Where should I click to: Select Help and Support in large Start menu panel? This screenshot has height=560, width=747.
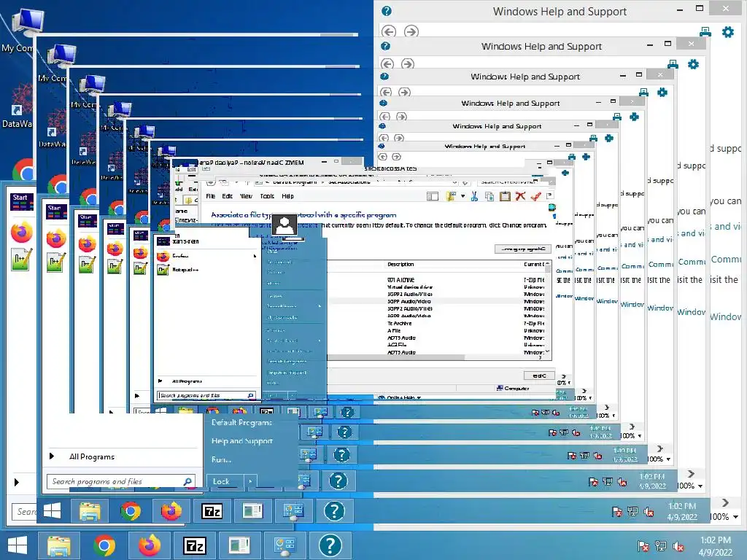click(x=242, y=441)
